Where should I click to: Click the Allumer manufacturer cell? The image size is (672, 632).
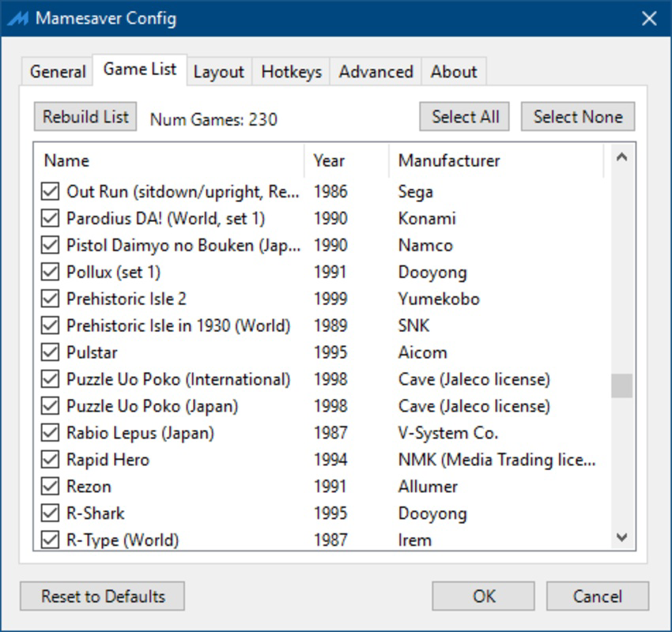pos(428,487)
